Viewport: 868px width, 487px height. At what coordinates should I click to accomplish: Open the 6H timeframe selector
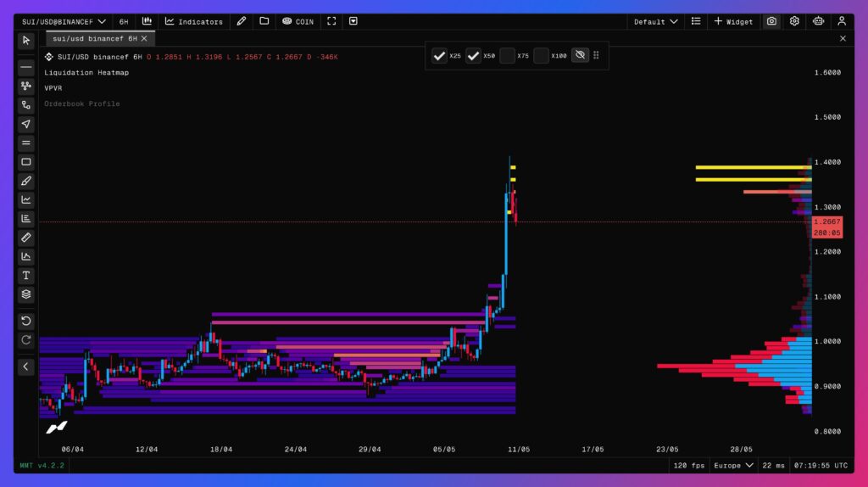pos(124,21)
